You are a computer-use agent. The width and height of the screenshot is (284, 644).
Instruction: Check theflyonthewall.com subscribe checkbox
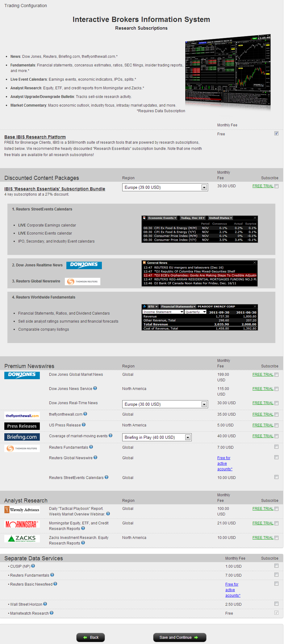coord(277,415)
